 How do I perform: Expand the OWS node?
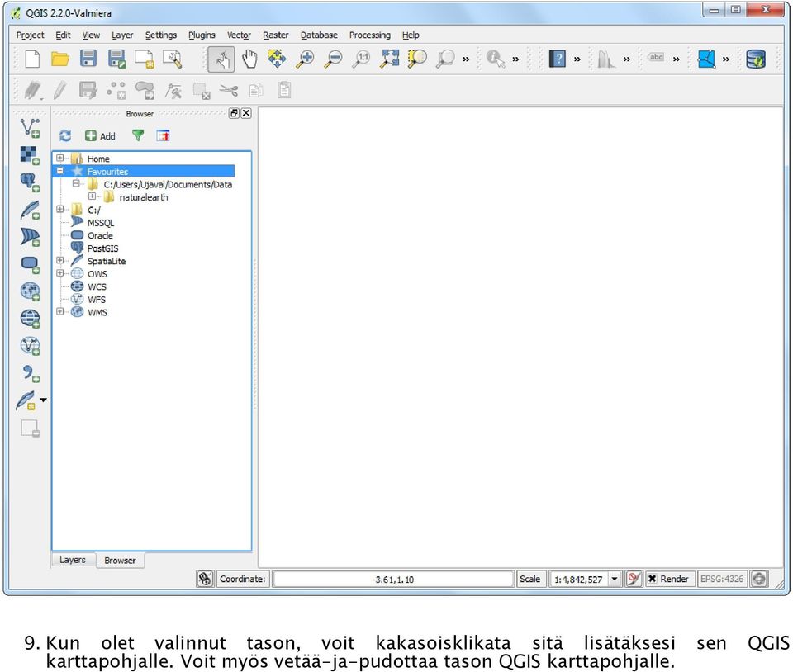point(59,272)
